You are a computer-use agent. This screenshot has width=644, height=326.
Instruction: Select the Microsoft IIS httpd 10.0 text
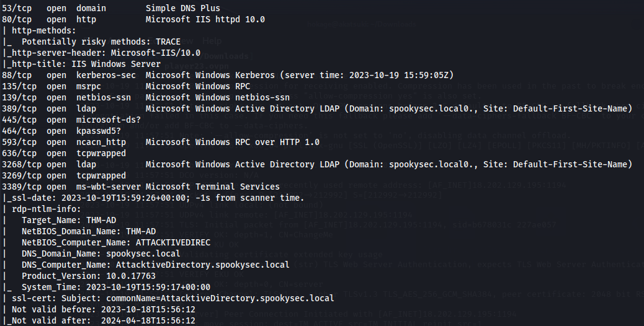205,19
